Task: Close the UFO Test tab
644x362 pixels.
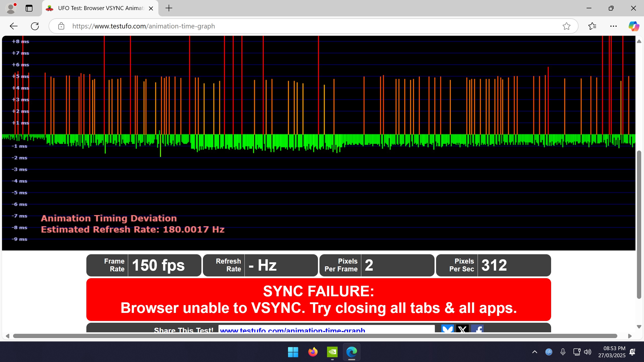Action: 151,9
